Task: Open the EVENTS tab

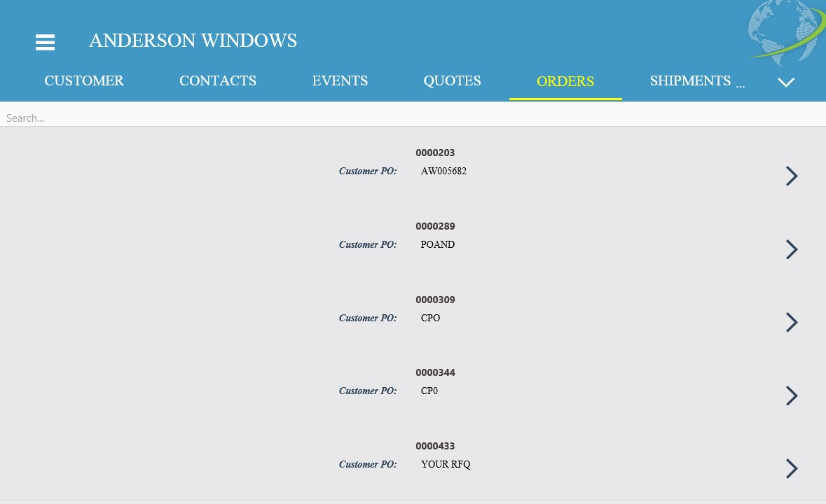Action: coord(340,80)
